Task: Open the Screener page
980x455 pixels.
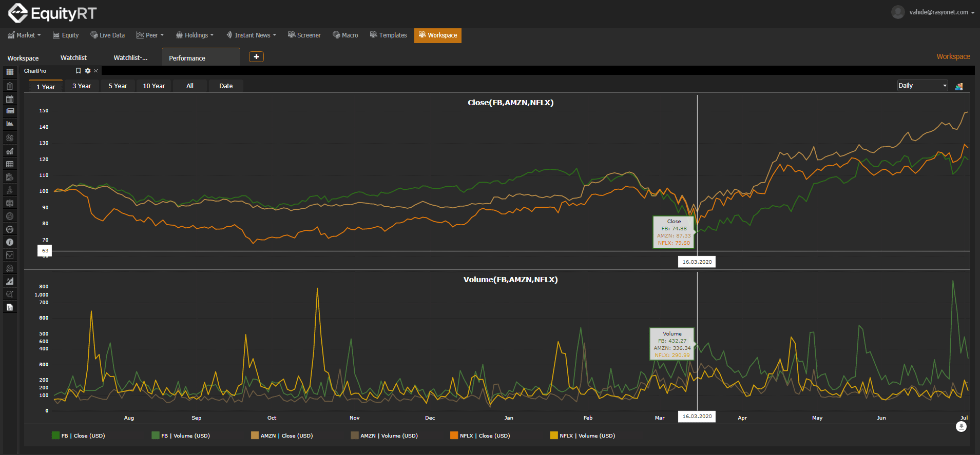Action: click(304, 35)
